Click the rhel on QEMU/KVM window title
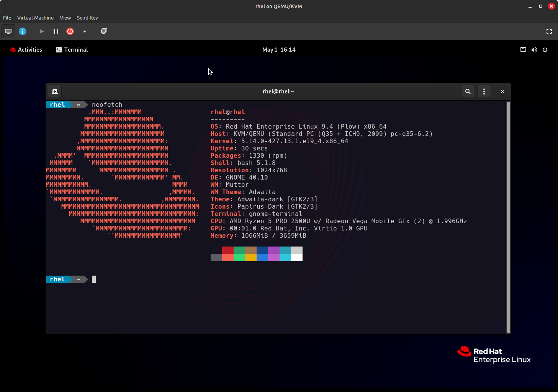 tap(279, 6)
